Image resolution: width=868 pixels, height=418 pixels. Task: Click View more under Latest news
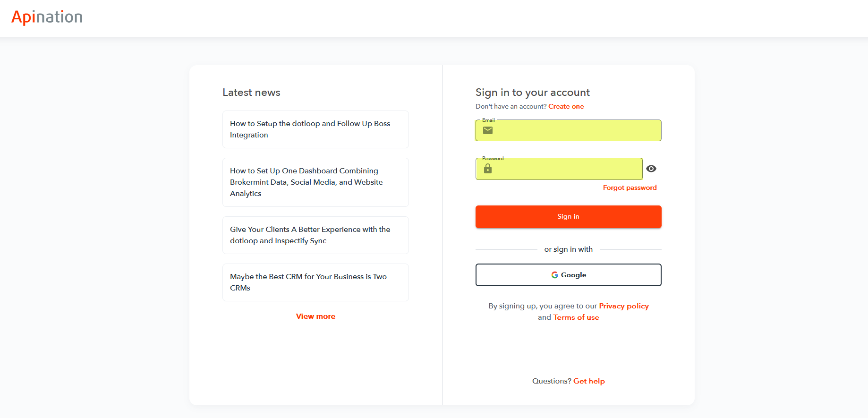tap(315, 316)
